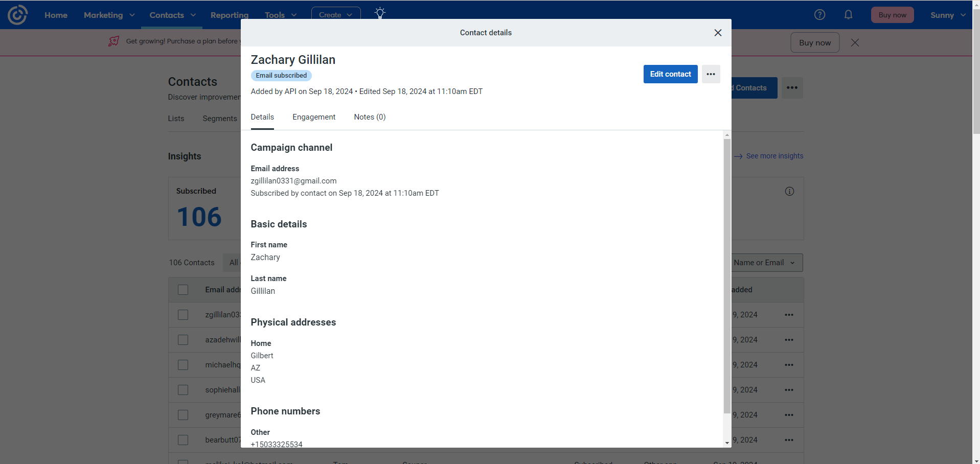Select the zgillilan contact row checkbox
The image size is (980, 464).
click(183, 315)
